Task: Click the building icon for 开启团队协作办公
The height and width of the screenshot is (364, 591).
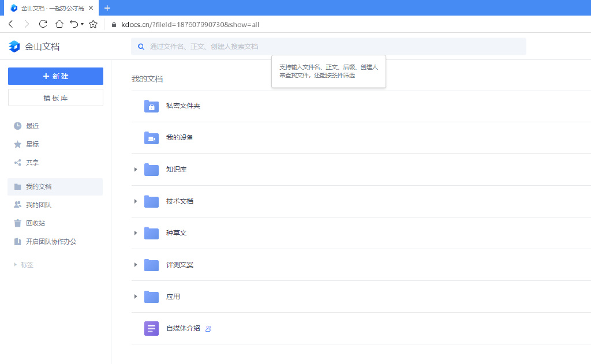Action: coord(17,242)
